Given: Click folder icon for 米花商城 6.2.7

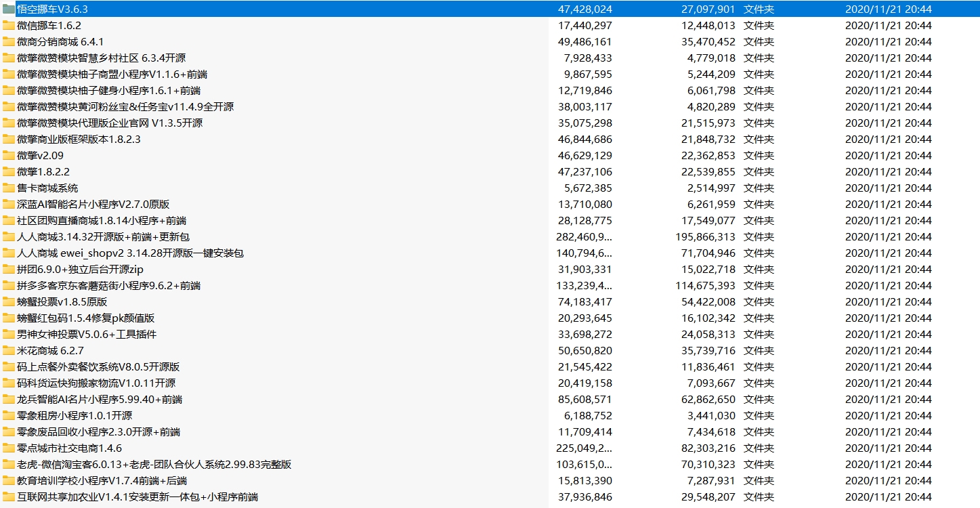Looking at the screenshot, I should (x=8, y=351).
